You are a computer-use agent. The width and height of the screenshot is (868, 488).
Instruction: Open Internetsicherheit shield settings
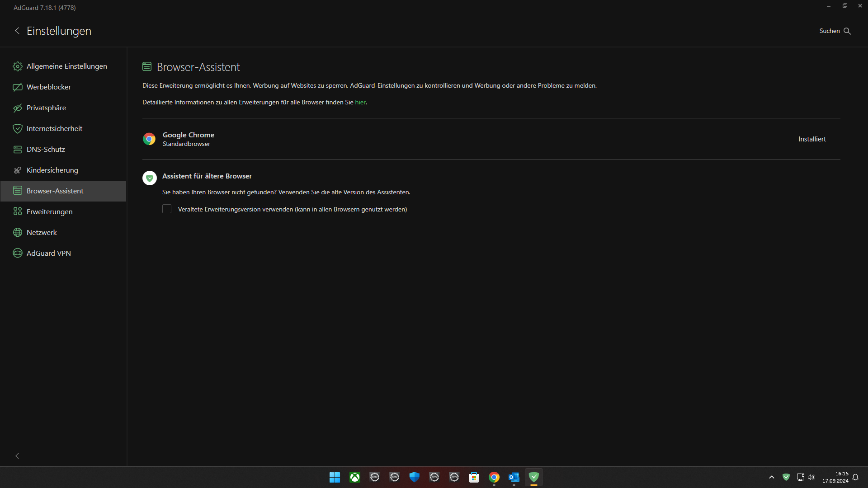click(54, 129)
